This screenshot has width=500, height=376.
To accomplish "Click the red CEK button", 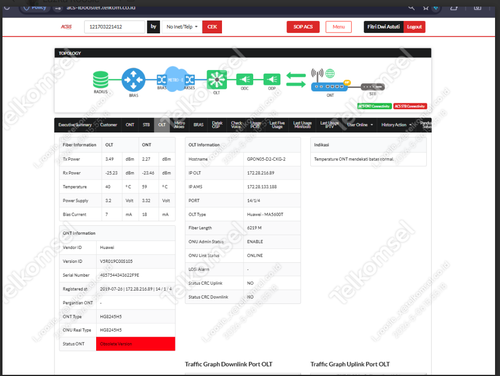I will point(212,27).
